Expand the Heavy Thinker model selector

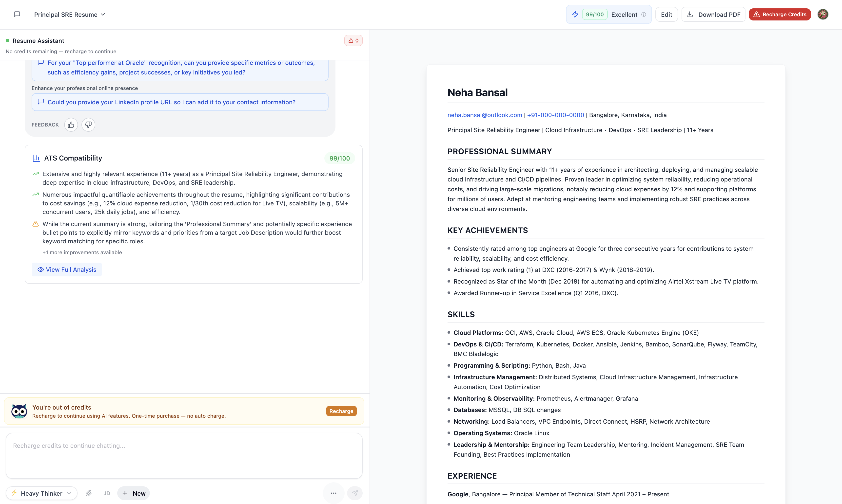coord(41,493)
